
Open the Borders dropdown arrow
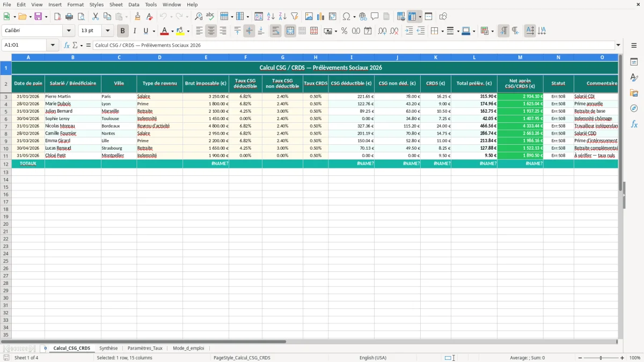tap(442, 31)
